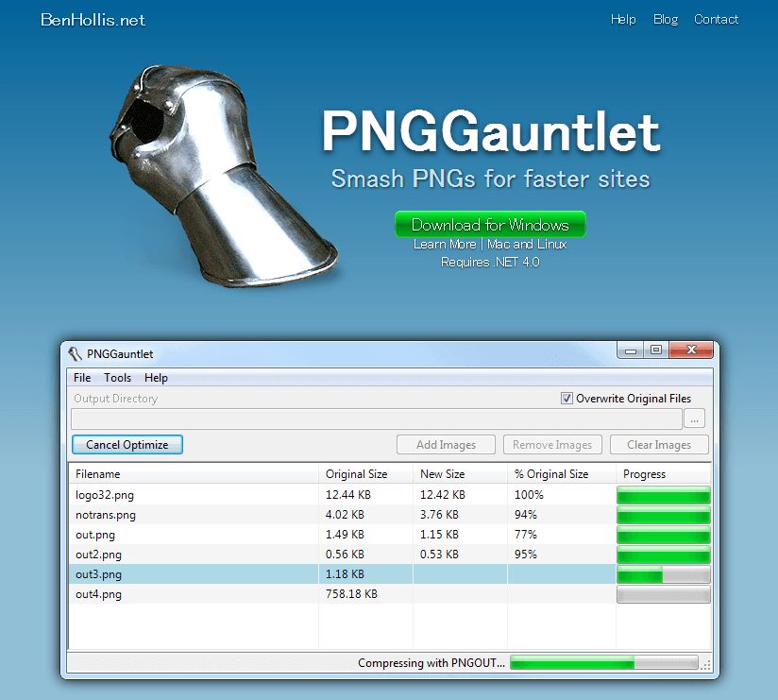Click the overall status bar progress indicator
778x700 pixels.
click(604, 663)
